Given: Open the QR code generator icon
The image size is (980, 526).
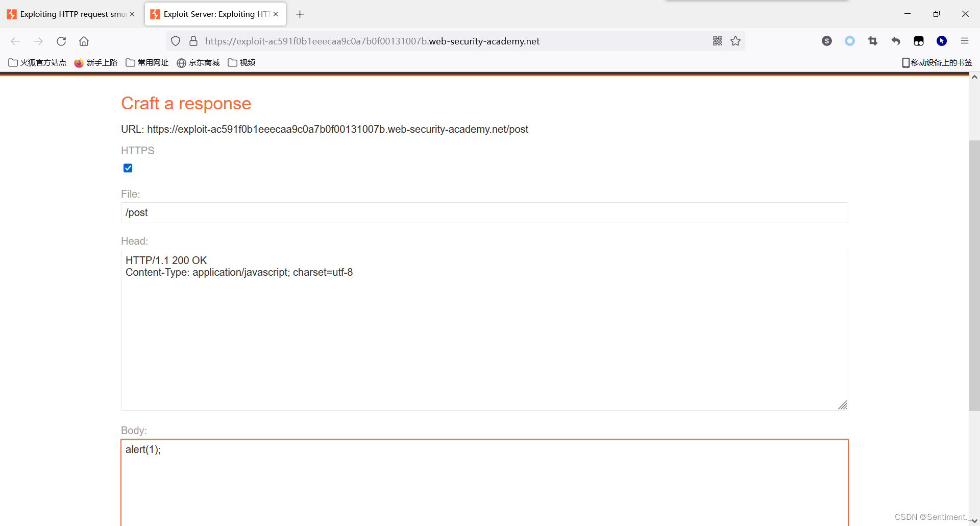Looking at the screenshot, I should point(718,41).
